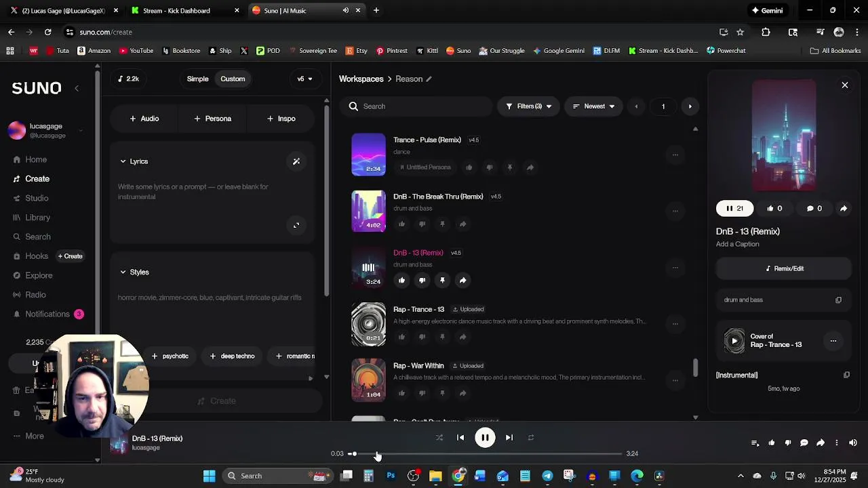This screenshot has height=488, width=868.
Task: Toggle repeat in the player bar
Action: [x=531, y=438]
